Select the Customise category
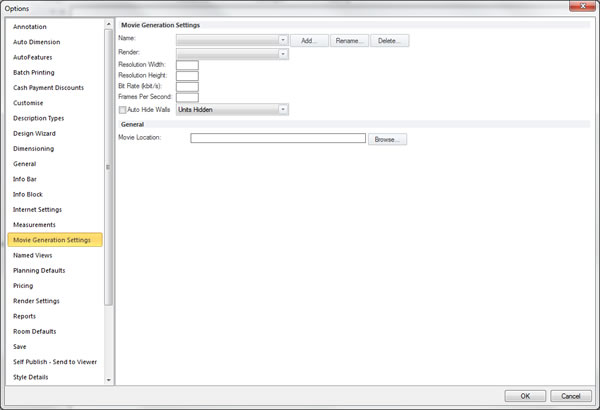The height and width of the screenshot is (410, 600). tap(28, 103)
